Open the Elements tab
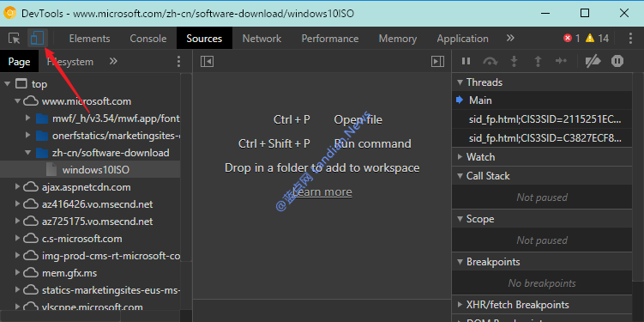644x322 pixels. [89, 39]
